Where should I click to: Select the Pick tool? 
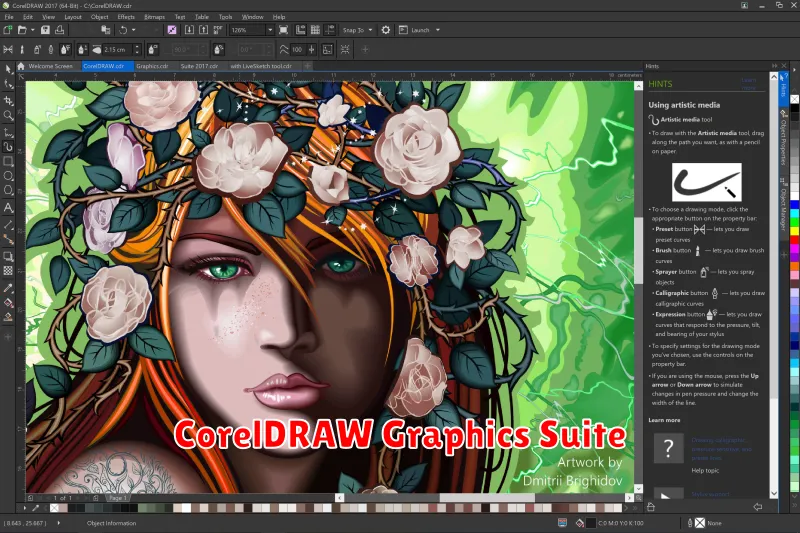click(x=8, y=69)
